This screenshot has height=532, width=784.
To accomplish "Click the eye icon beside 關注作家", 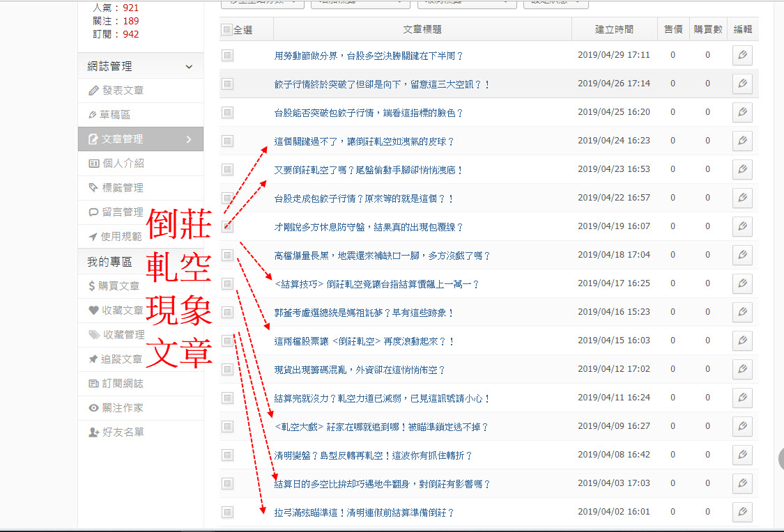I will tap(93, 407).
